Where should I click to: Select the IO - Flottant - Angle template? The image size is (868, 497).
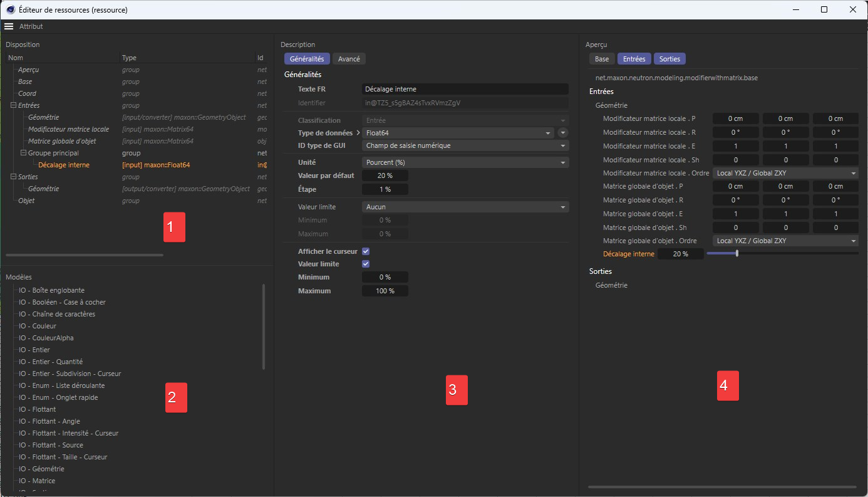(49, 421)
